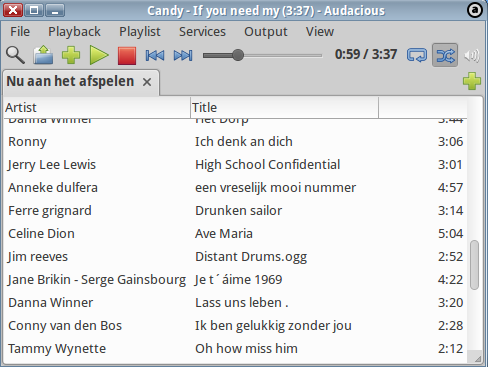This screenshot has width=488, height=367.
Task: Click the playback seek slider handle
Action: point(238,55)
